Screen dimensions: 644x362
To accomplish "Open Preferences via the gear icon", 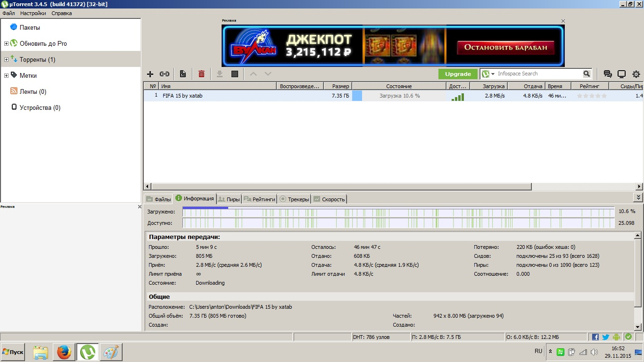I will (x=636, y=74).
